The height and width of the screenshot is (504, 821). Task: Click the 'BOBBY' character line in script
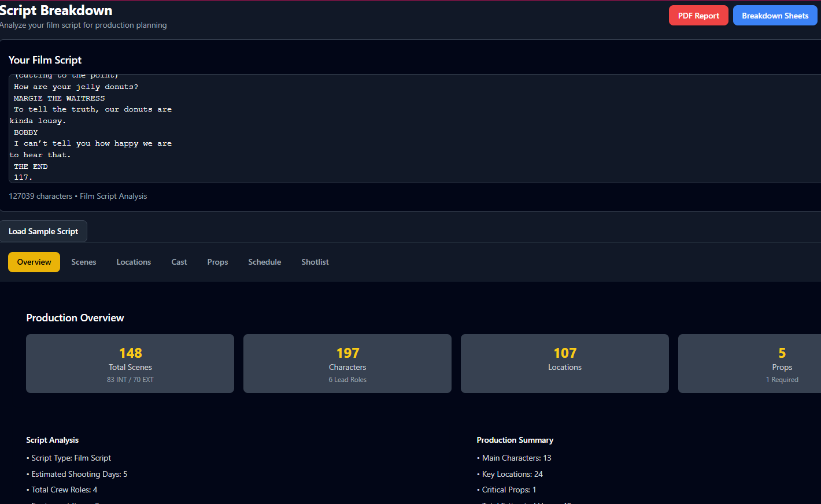[25, 132]
